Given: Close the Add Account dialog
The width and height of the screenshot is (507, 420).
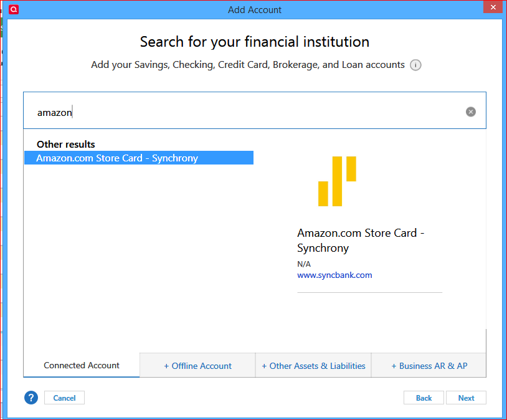Looking at the screenshot, I should coord(493,7).
